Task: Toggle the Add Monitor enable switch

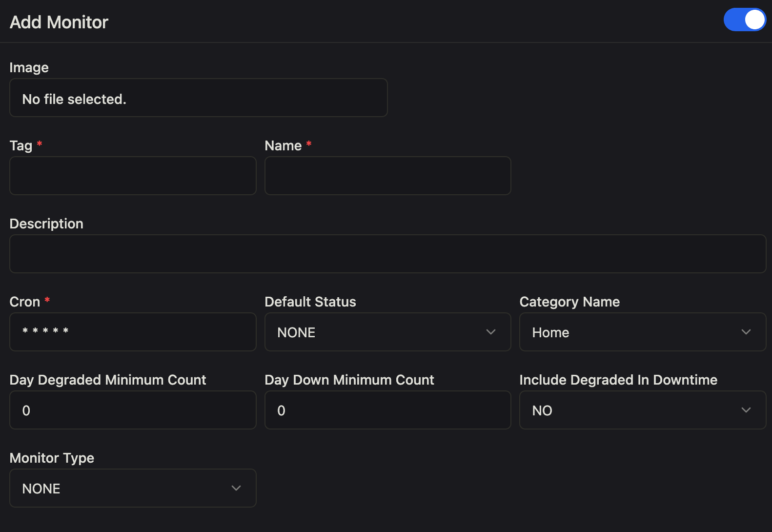Action: pyautogui.click(x=744, y=20)
